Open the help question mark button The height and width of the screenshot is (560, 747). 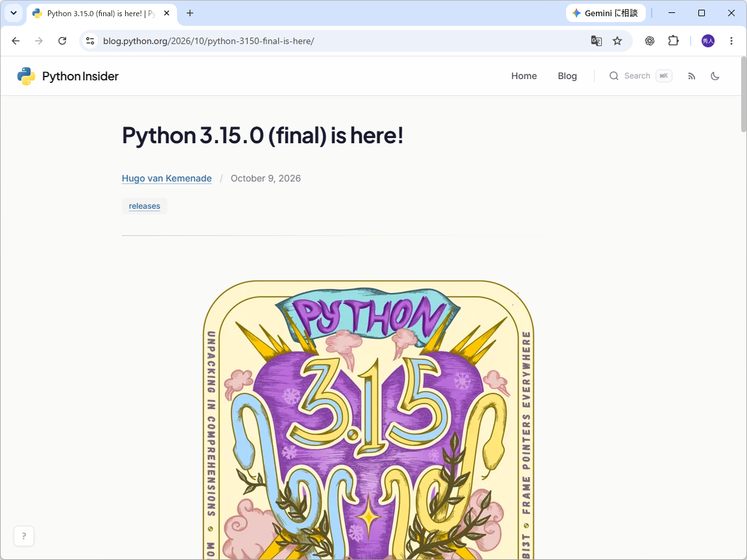tap(24, 536)
